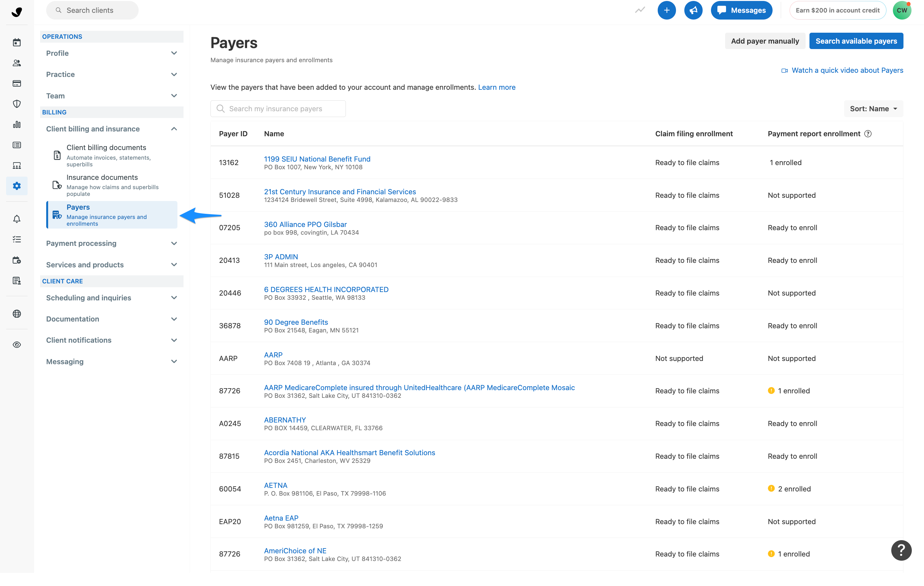Open the globe website icon
Image resolution: width=924 pixels, height=586 pixels.
coord(17,314)
